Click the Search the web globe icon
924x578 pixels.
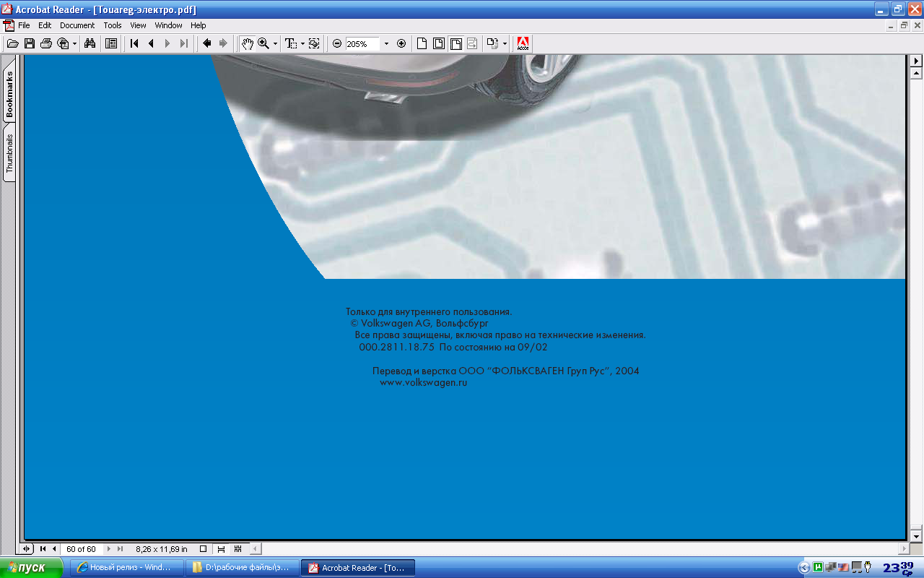[63, 43]
